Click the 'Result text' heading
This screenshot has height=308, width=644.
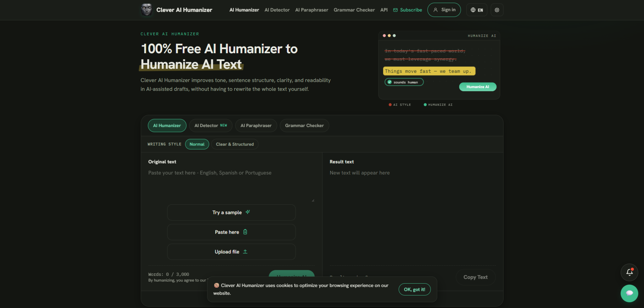click(341, 162)
